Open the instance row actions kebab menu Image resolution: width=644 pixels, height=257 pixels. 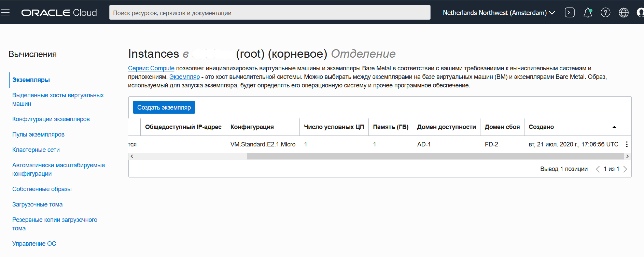(627, 144)
